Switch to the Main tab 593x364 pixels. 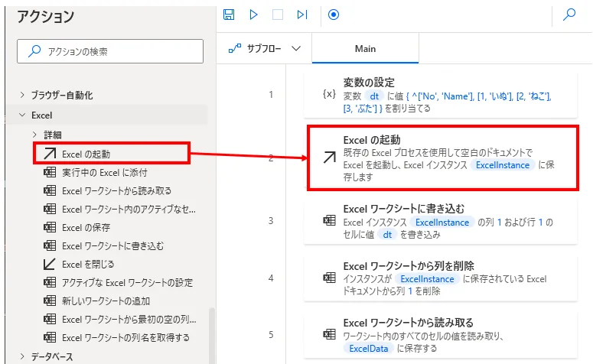click(x=365, y=49)
